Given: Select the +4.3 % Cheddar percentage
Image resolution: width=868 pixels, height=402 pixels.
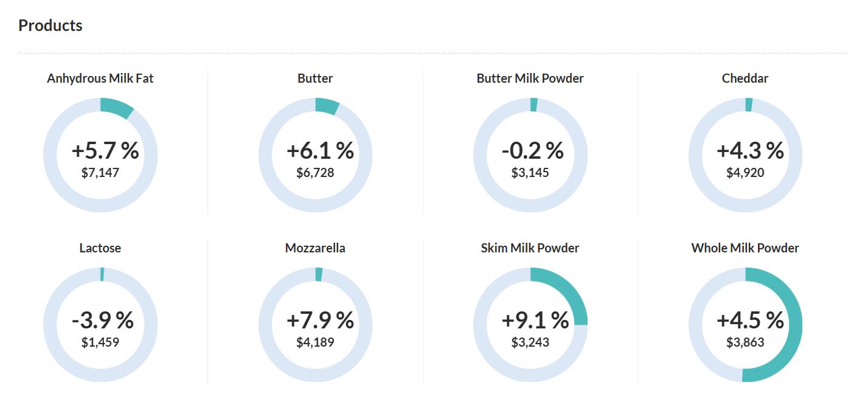Looking at the screenshot, I should tap(750, 150).
